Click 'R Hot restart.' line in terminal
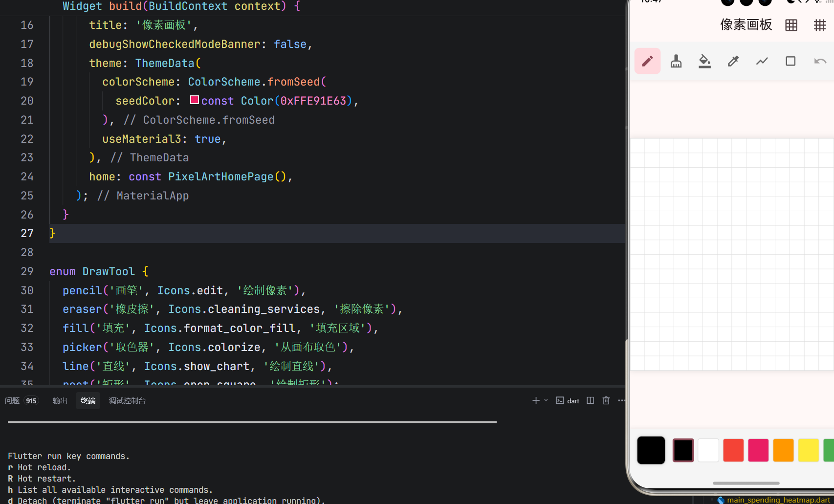This screenshot has height=504, width=834. click(x=42, y=479)
